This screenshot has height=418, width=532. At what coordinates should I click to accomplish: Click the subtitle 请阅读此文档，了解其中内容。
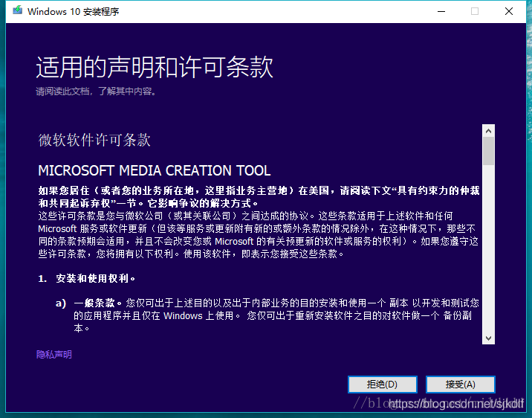point(96,91)
